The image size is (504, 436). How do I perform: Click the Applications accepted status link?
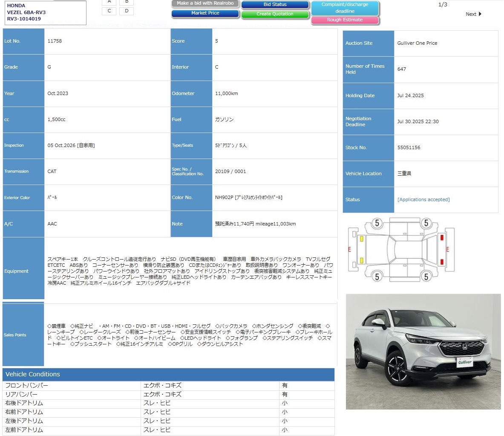[x=423, y=199]
